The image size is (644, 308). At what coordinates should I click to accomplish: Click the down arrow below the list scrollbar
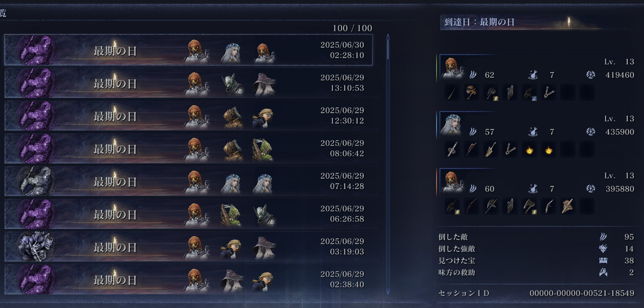tap(388, 292)
